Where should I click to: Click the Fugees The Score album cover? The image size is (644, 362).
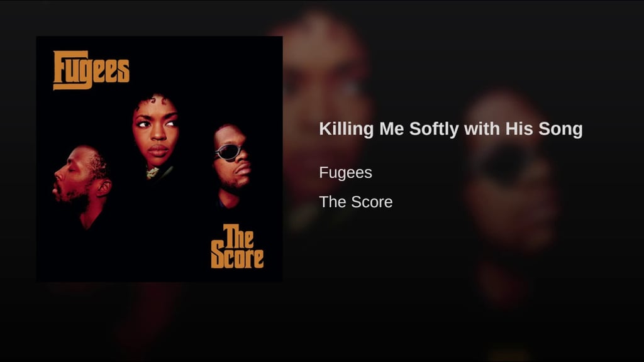coord(159,159)
